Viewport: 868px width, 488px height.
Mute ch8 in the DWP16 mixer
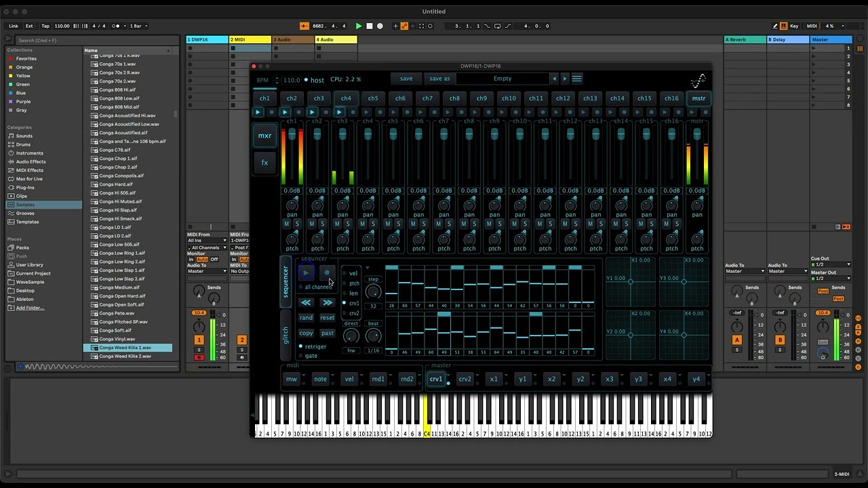tap(464, 224)
